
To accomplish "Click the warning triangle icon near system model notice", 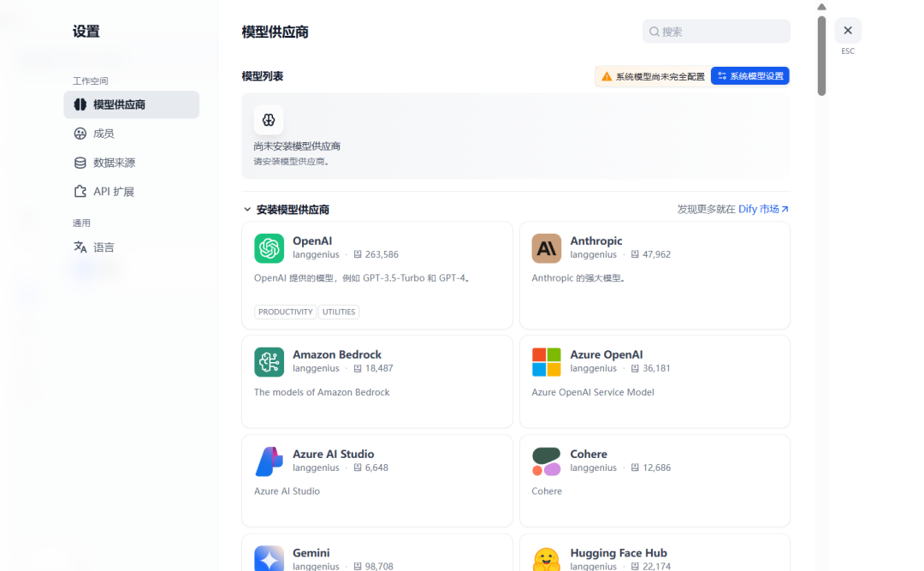I will click(x=607, y=76).
